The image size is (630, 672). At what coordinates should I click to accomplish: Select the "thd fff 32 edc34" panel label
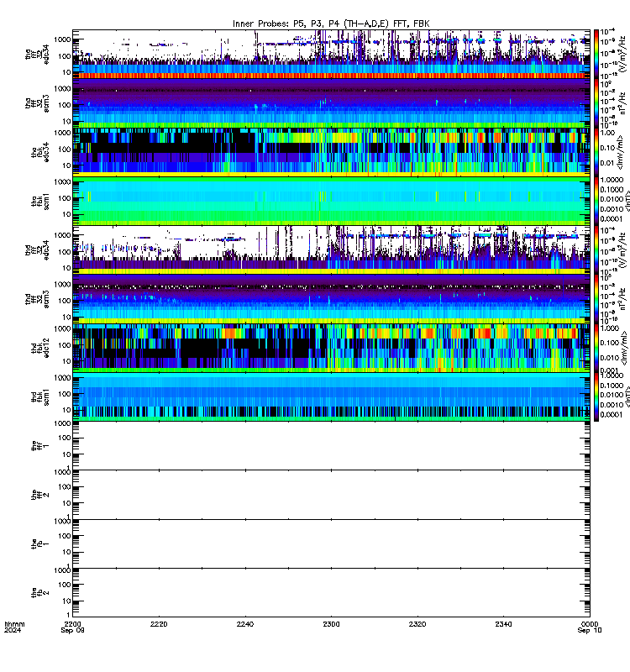point(37,249)
